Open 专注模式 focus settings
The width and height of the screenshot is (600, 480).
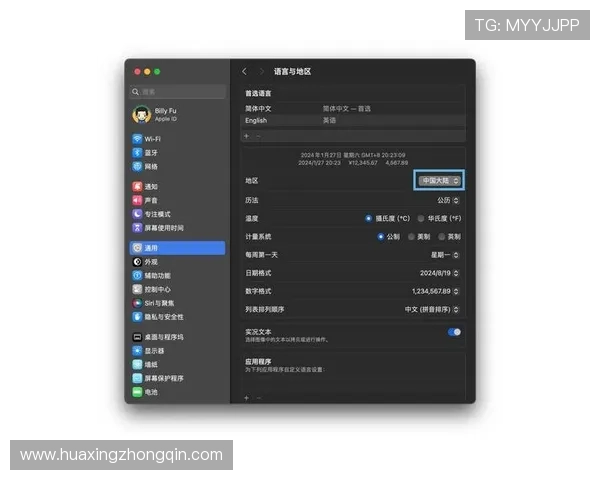(x=152, y=214)
